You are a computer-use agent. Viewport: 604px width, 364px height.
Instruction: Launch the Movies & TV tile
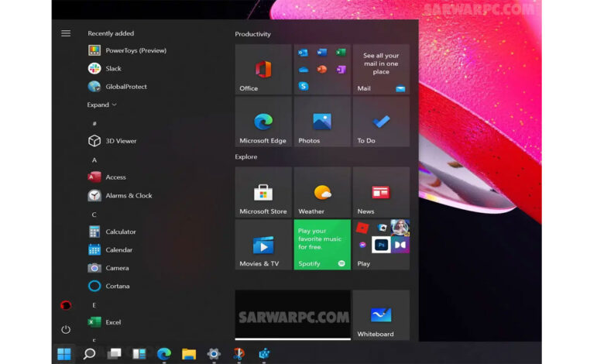tap(263, 245)
